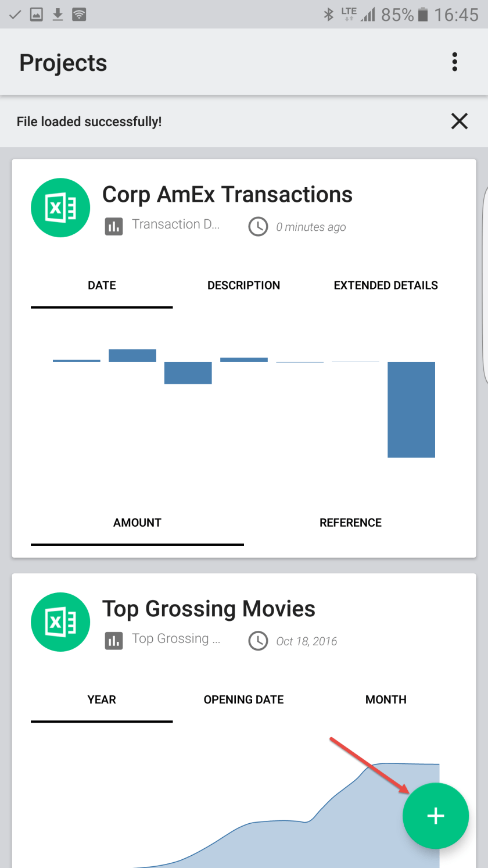This screenshot has height=868, width=488.
Task: Tap the chart icon beside Top Grossing ...
Action: coord(114,641)
